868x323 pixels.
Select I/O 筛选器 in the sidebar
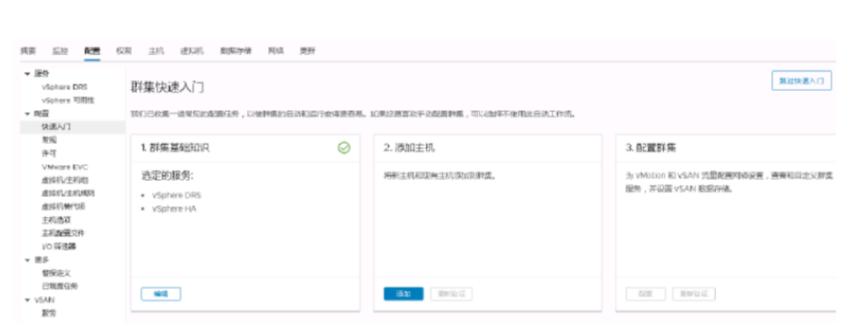59,246
